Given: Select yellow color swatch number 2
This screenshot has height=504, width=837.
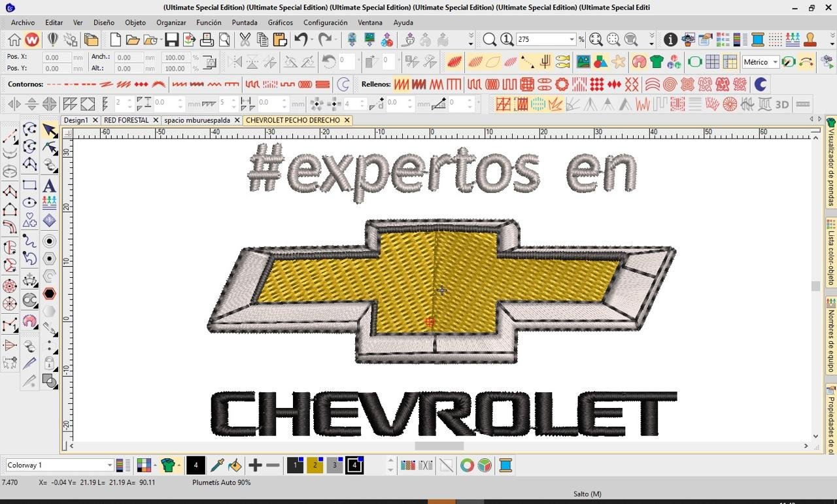Looking at the screenshot, I should 315,465.
